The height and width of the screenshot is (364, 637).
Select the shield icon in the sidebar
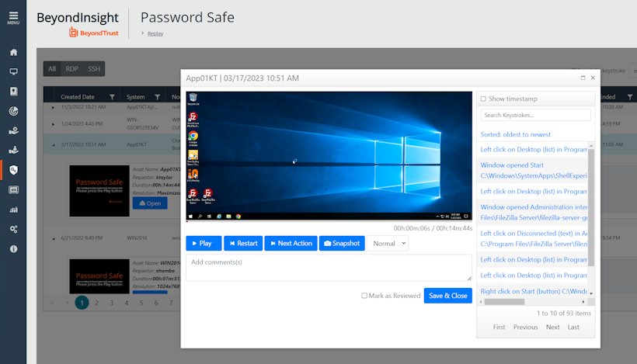13,170
